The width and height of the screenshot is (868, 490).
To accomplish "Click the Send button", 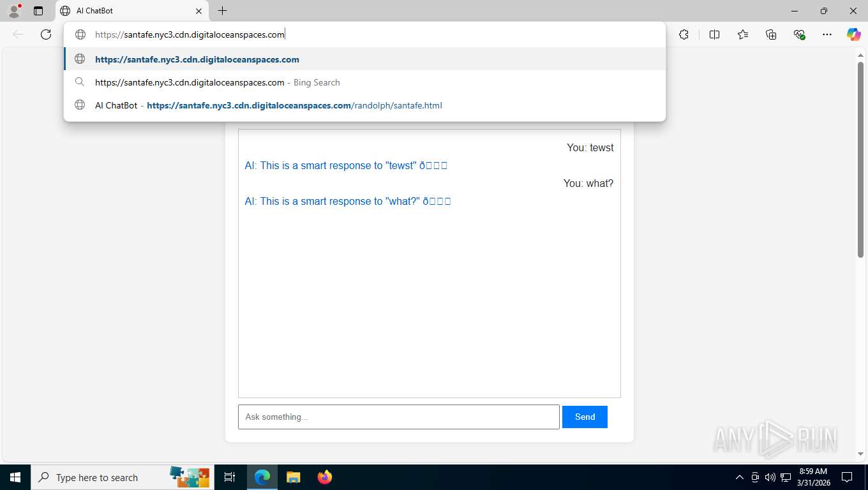I will (585, 417).
